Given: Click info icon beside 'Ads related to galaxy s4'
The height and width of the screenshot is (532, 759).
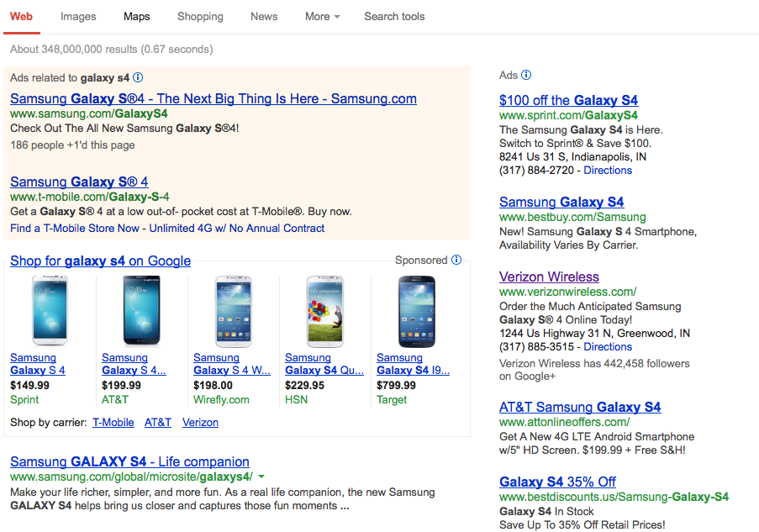Looking at the screenshot, I should pos(138,77).
